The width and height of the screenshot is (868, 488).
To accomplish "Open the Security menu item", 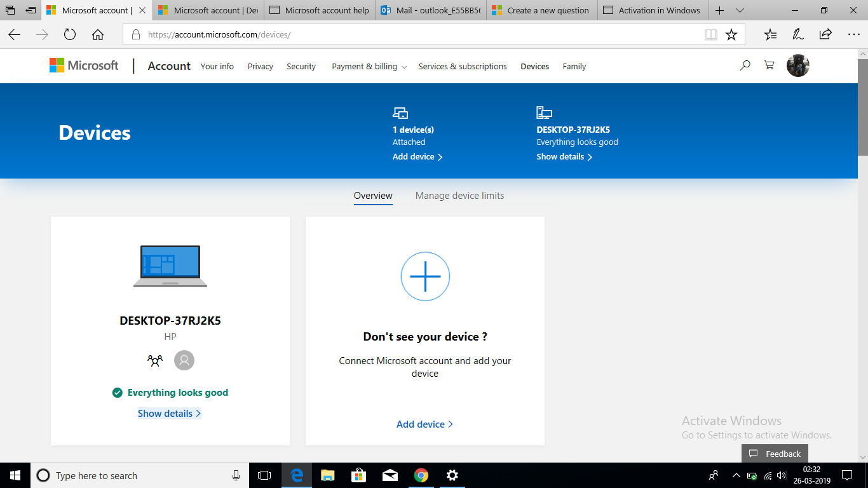I will [301, 66].
